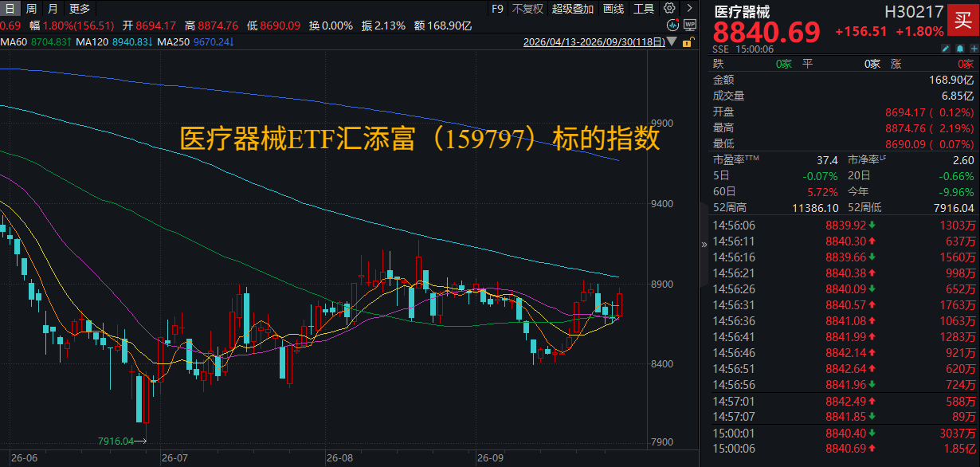Image resolution: width=980 pixels, height=467 pixels.
Task: Click the 26-09 date axis label
Action: [489, 459]
